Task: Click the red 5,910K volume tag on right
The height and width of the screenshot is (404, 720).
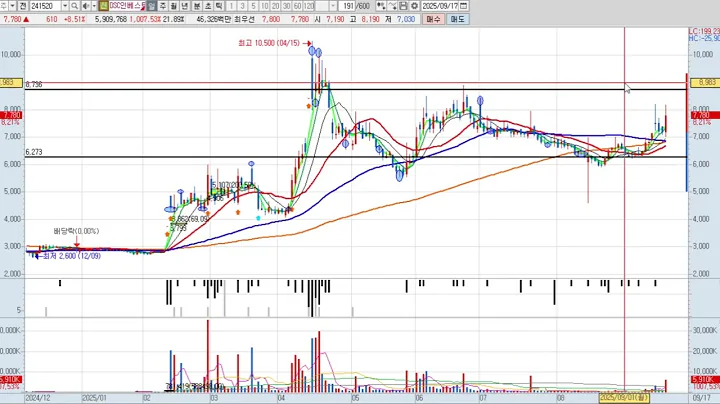Action: point(705,380)
